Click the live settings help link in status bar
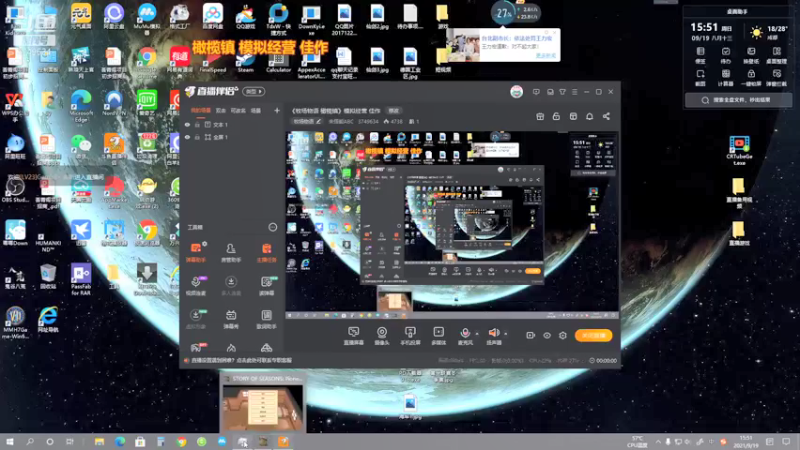This screenshot has height=450, width=800. click(242, 360)
